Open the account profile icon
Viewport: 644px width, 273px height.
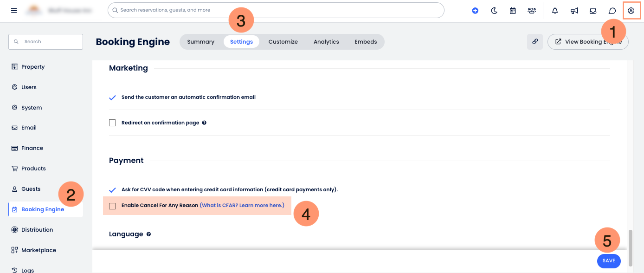click(x=631, y=10)
